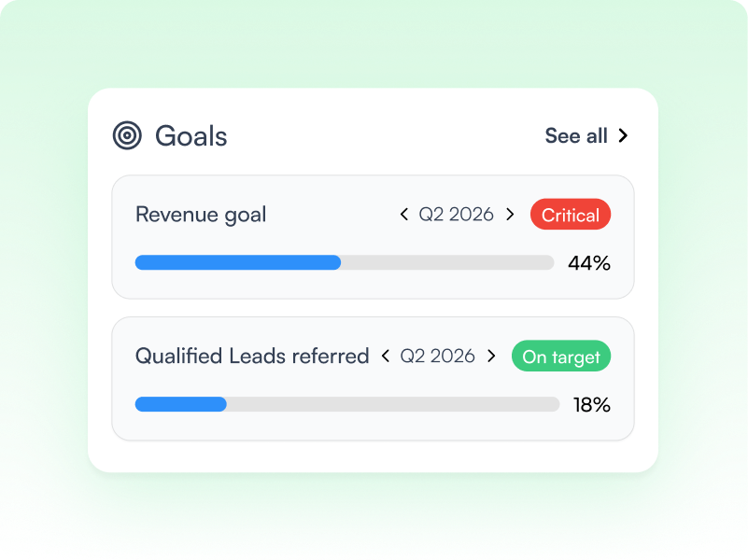Open the Revenue goal card
This screenshot has width=748, height=560.
click(373, 237)
